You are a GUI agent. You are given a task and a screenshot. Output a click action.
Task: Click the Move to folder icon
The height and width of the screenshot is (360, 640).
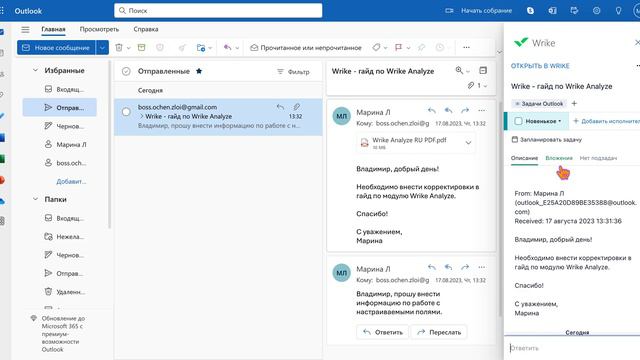[201, 48]
